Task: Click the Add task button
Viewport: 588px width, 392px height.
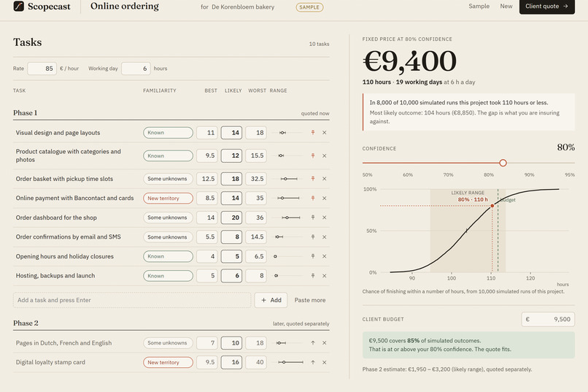Action: (x=271, y=300)
